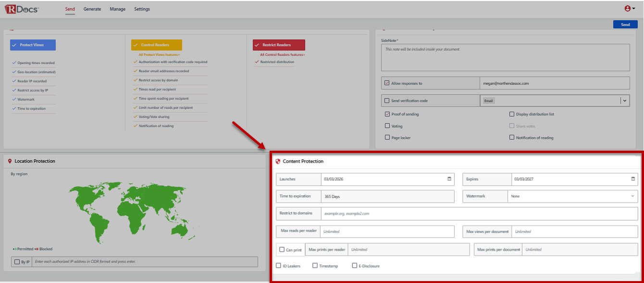This screenshot has width=644, height=283.
Task: Focus the SideNote text area
Action: [x=505, y=57]
